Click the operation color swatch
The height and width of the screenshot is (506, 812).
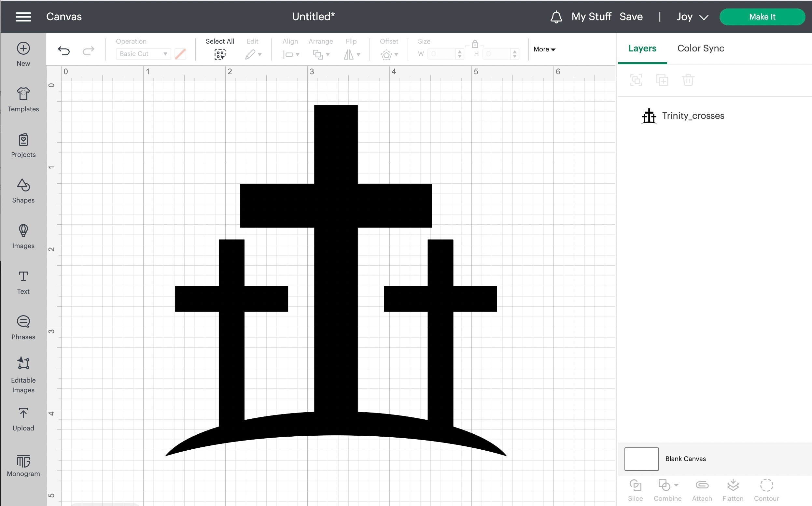click(x=180, y=53)
